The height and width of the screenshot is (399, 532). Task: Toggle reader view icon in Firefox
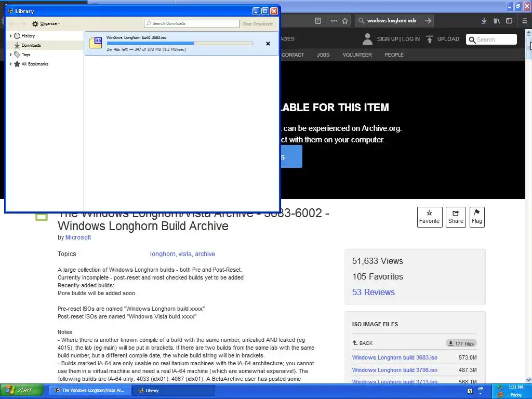pyautogui.click(x=318, y=21)
